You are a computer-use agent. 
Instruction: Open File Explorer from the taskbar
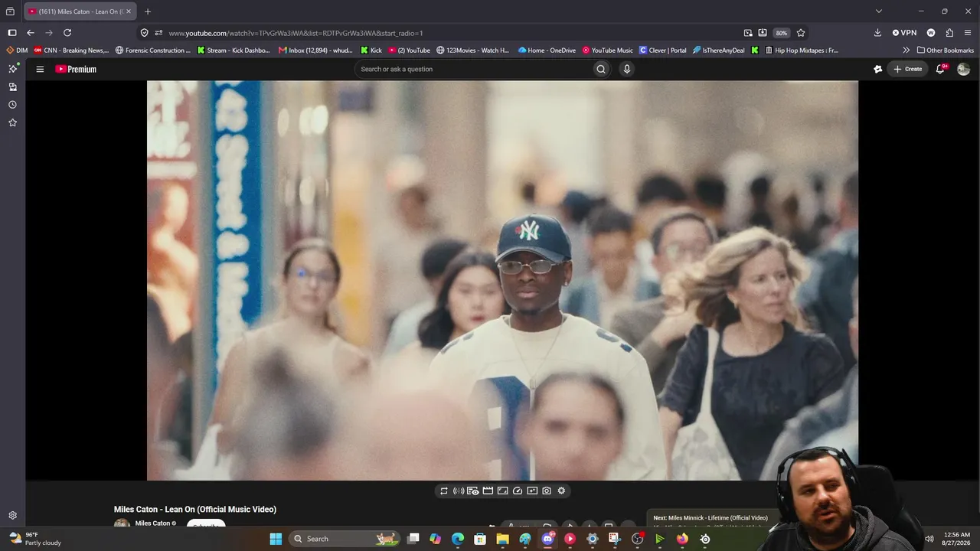503,539
